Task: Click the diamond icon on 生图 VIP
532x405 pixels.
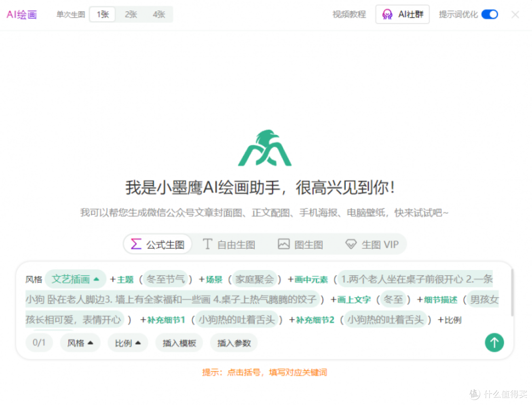Action: coord(351,244)
